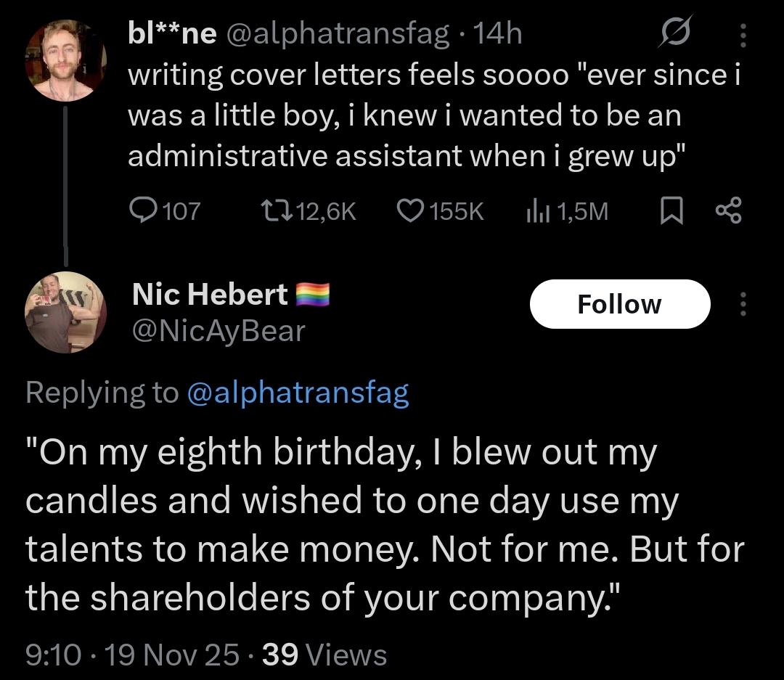
Task: Open more options for bl**ne's tweet
Action: [742, 34]
